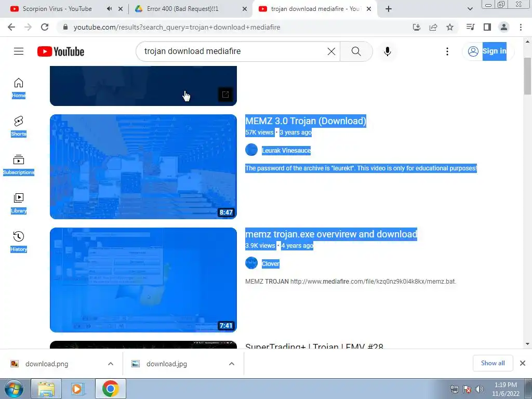This screenshot has height=399, width=532.
Task: Expand the download.png options chevron
Action: click(x=111, y=364)
